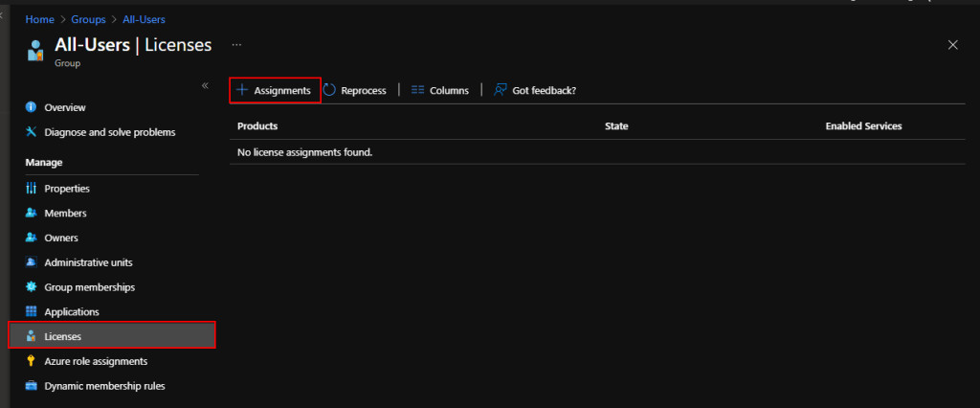The height and width of the screenshot is (408, 980).
Task: Click the Reprocess circular arrow icon
Action: 329,90
